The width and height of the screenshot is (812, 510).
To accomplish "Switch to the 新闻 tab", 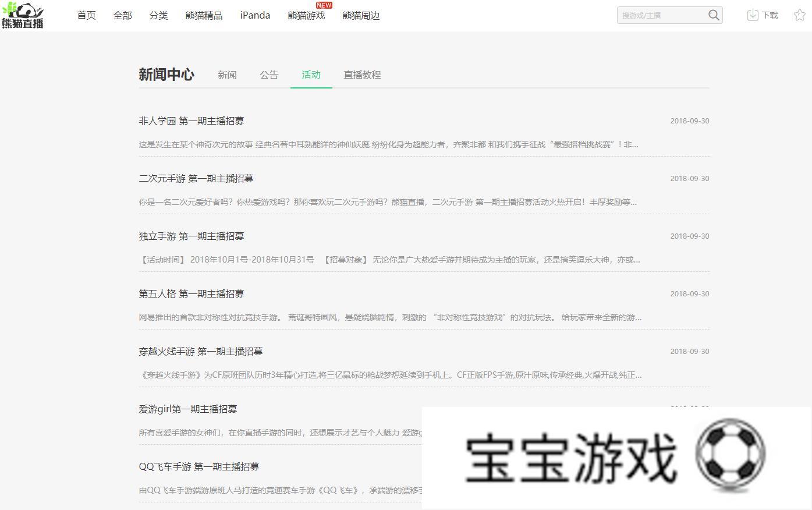I will tap(227, 75).
